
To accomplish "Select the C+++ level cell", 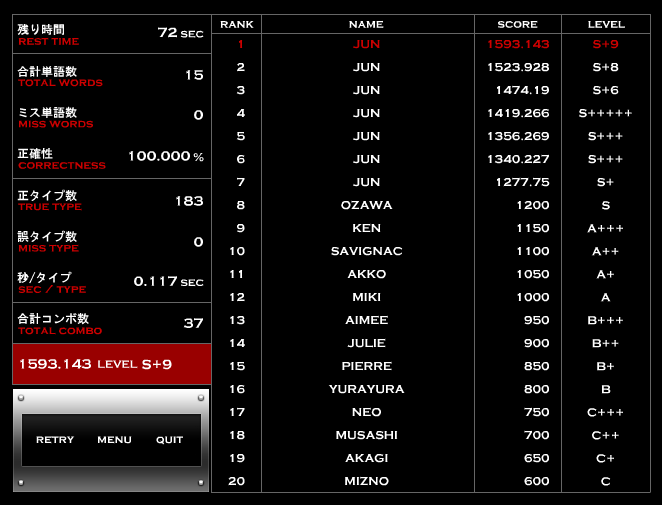I will click(605, 412).
